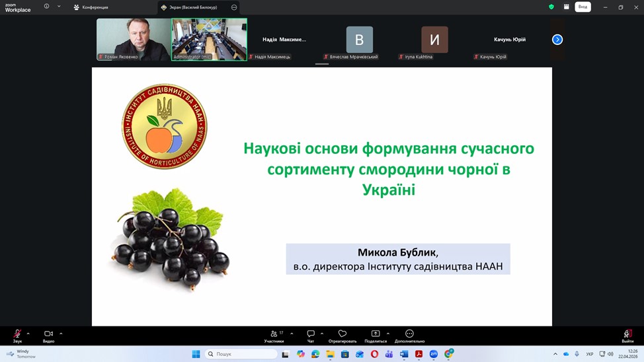Image resolution: width=644 pixels, height=362 pixels.
Task: Select Administrator (mic) video thumbnail
Action: [x=209, y=38]
